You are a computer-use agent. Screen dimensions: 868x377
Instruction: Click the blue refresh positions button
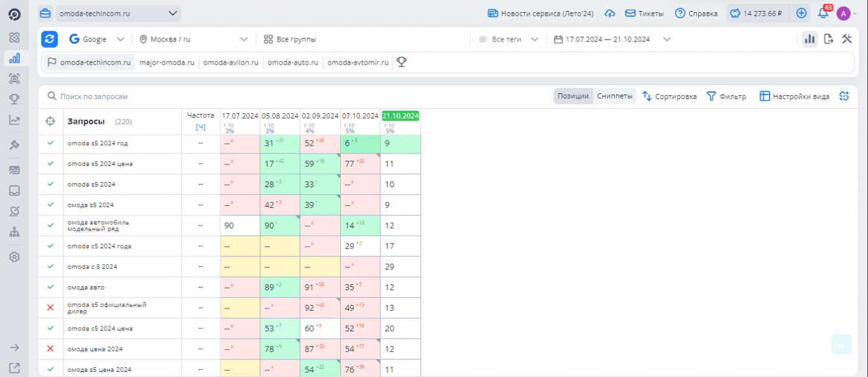(x=50, y=39)
